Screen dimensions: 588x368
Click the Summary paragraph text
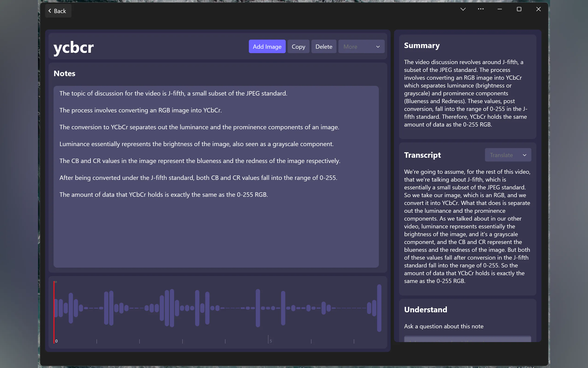(x=465, y=93)
